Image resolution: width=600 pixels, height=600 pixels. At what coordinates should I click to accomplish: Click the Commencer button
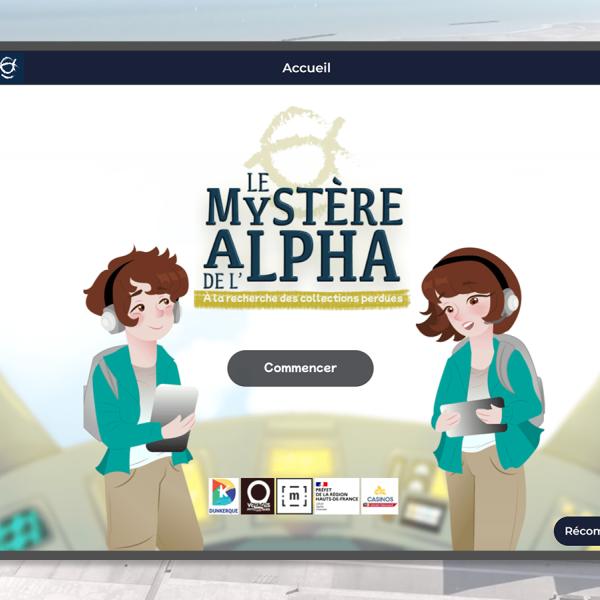click(x=300, y=368)
